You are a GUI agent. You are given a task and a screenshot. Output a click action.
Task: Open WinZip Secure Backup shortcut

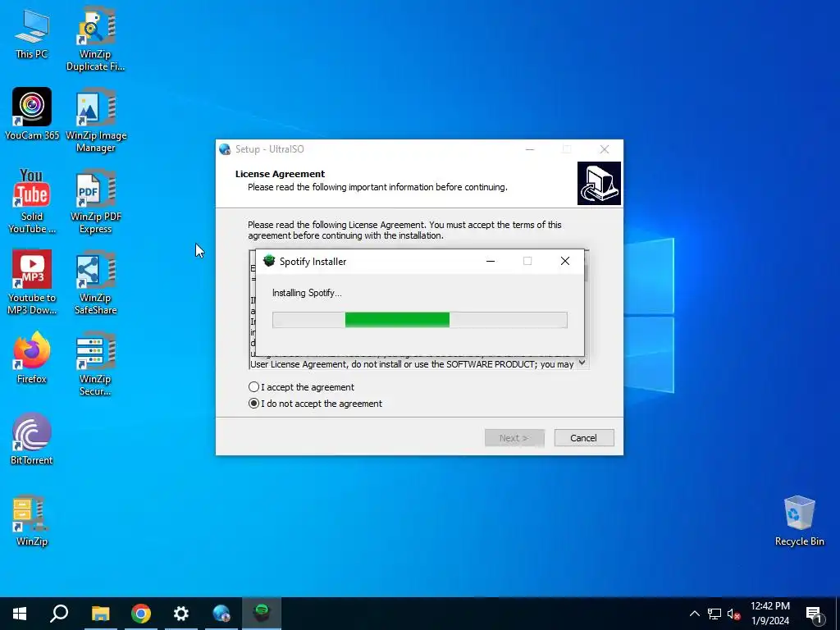(x=96, y=364)
